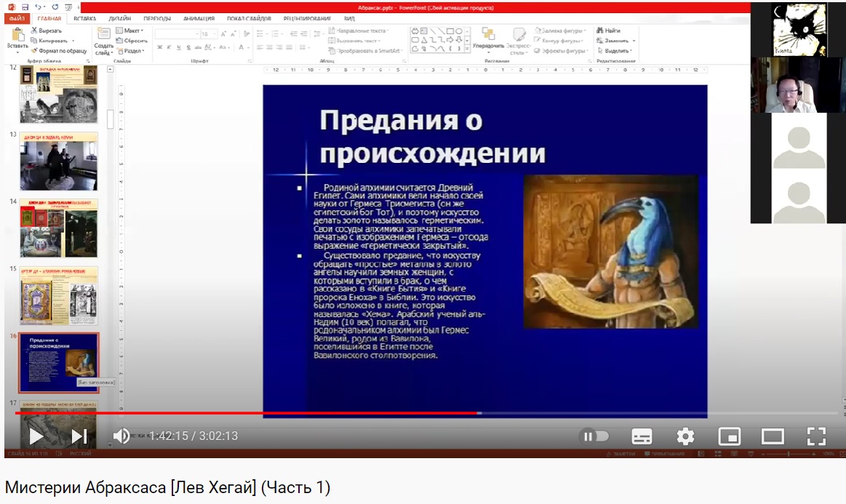Mute the video with the speaker icon

coord(121,436)
